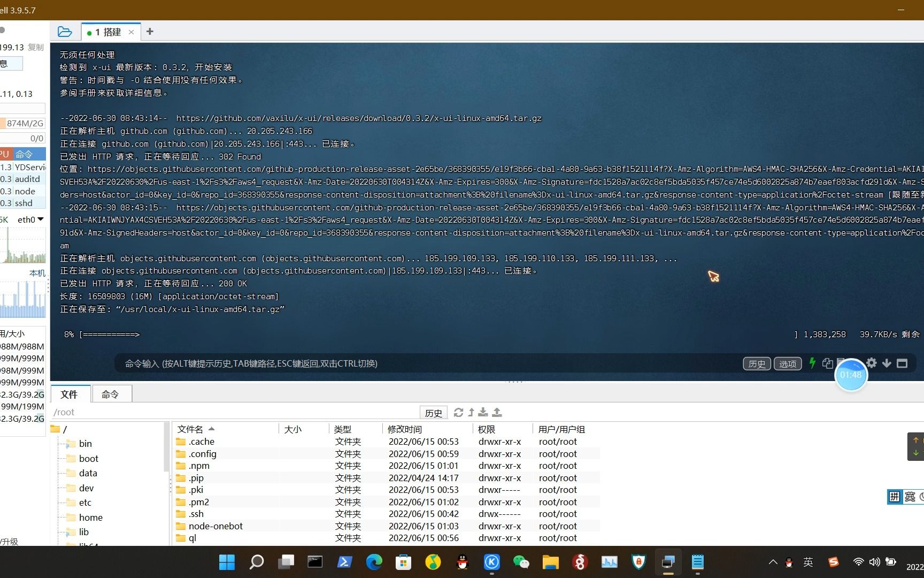Screen dimensions: 924x578
Task: Click the window mode icon in terminal toolbar
Action: [903, 363]
